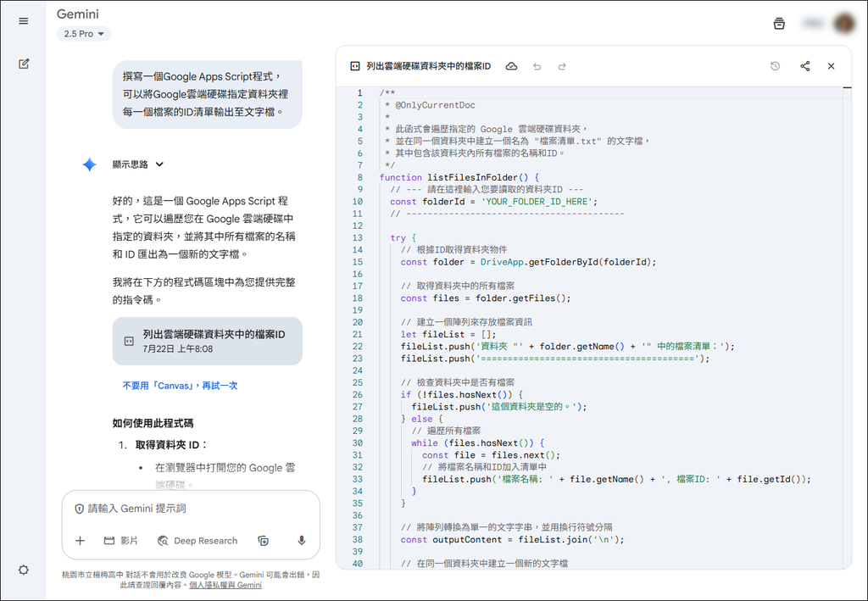Click the 如何使用此程式碼 heading
This screenshot has height=601, width=868.
(153, 423)
